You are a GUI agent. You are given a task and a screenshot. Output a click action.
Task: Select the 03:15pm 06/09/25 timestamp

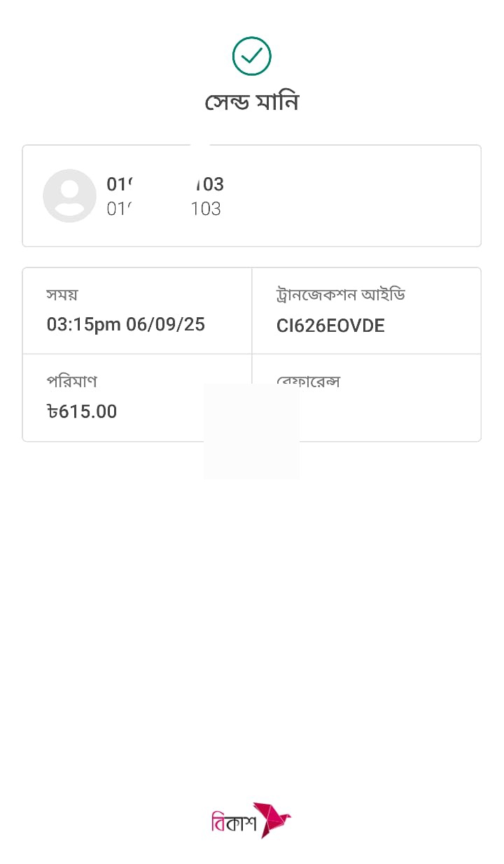(x=125, y=325)
